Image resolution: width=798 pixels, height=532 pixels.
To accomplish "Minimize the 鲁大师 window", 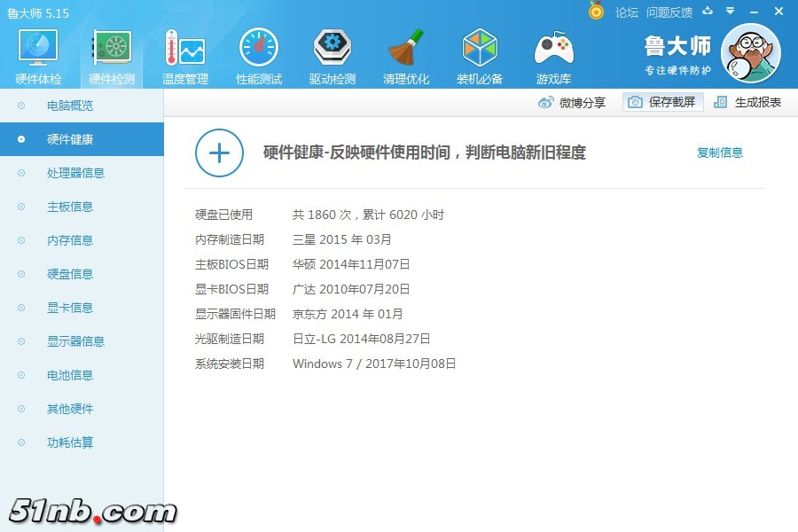I will point(755,12).
